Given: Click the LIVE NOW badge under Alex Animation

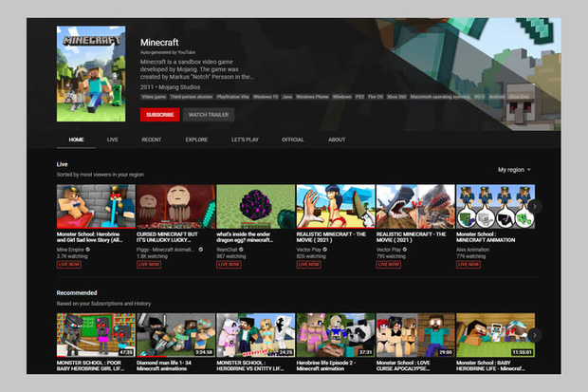Looking at the screenshot, I should 468,264.
